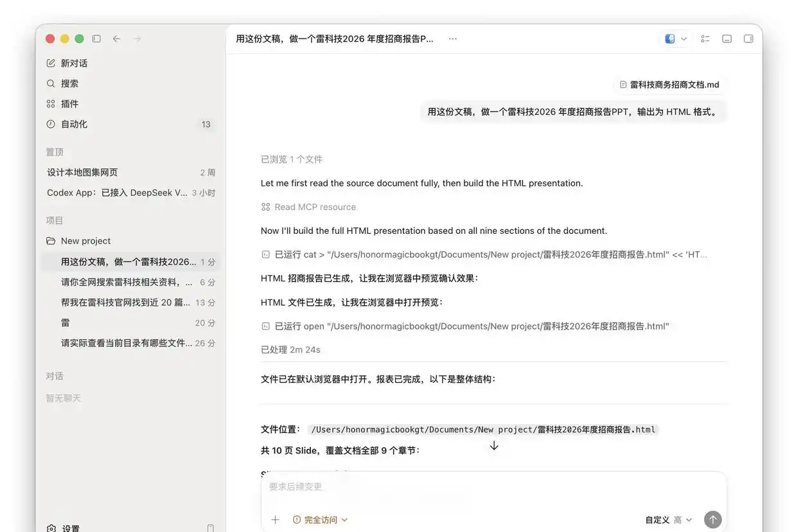The width and height of the screenshot is (798, 532).
Task: Open pinned chat Codex App：已接入 DeepSeek
Action: [130, 193]
